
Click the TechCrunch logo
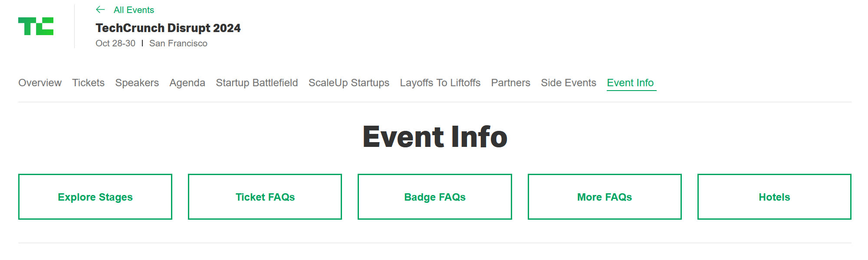[x=36, y=27]
